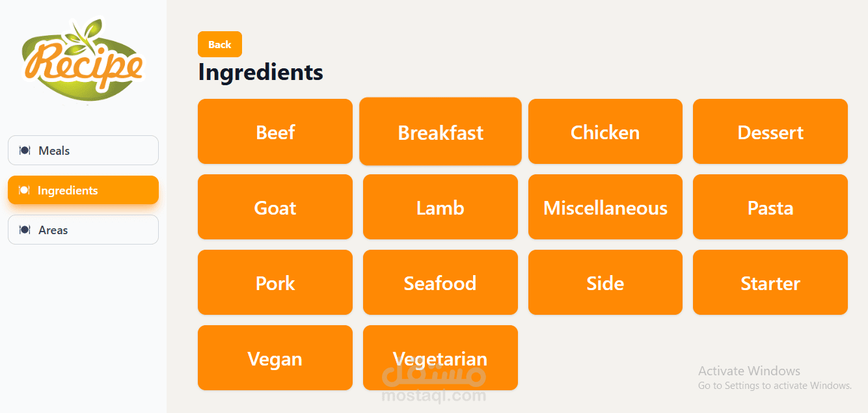Image resolution: width=868 pixels, height=413 pixels.
Task: Pick the Goat category
Action: pyautogui.click(x=275, y=207)
